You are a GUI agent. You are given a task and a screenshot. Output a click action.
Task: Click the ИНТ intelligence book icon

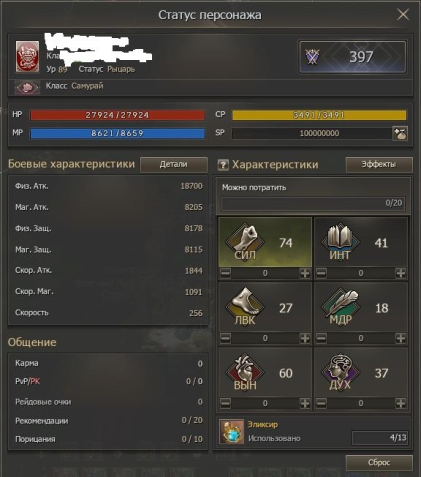(340, 242)
